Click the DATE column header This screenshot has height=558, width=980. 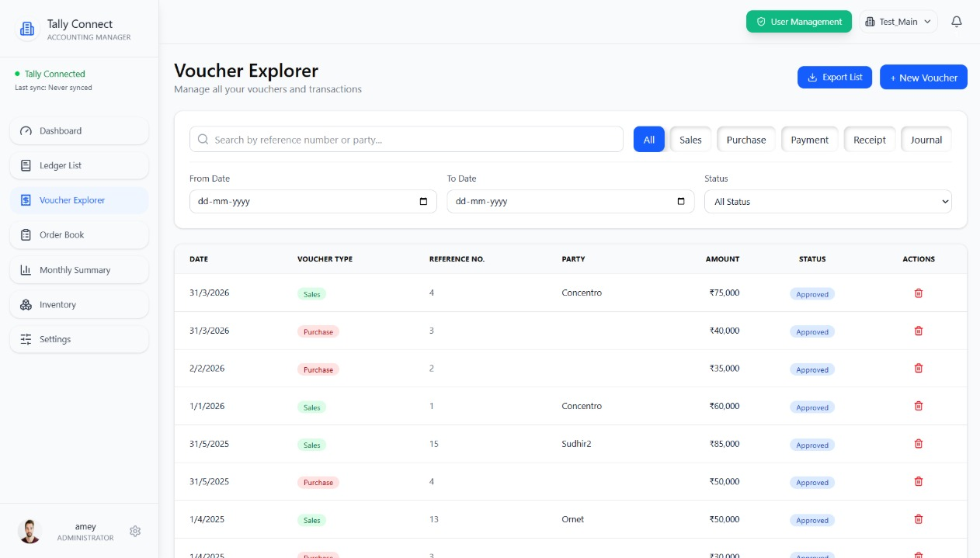point(199,259)
